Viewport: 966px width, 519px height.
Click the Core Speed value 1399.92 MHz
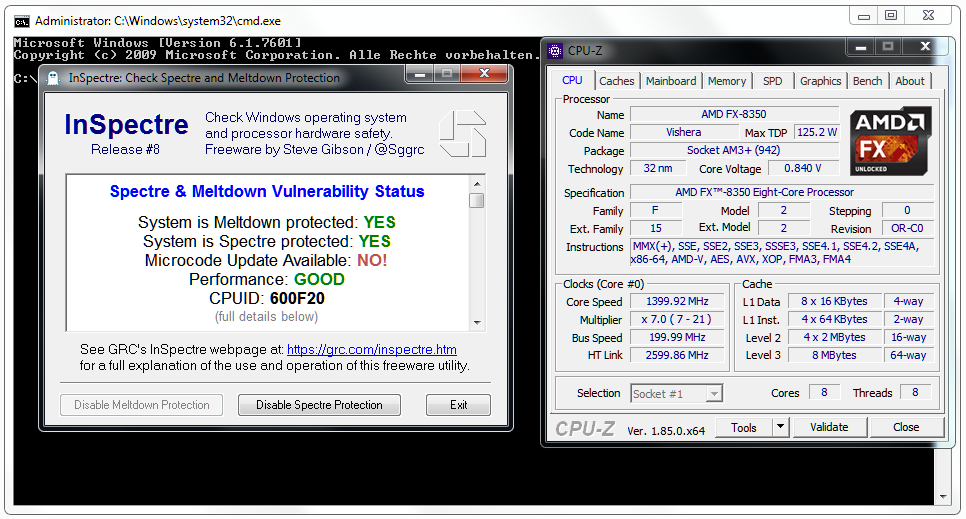pos(677,301)
